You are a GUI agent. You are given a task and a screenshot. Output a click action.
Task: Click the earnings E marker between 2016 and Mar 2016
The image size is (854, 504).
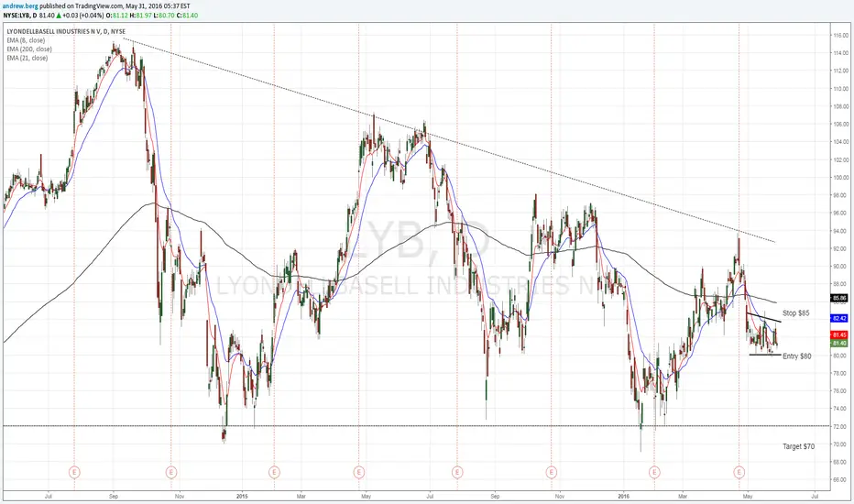[654, 472]
